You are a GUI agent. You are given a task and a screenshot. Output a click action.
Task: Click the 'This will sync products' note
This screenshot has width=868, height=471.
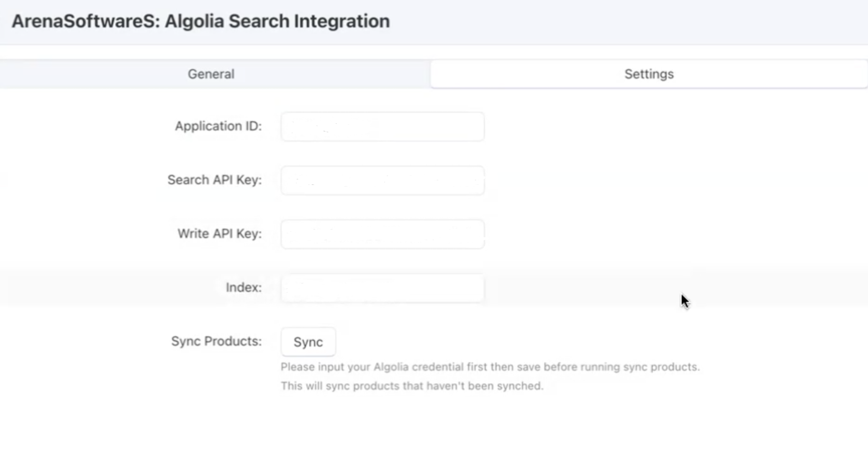[412, 386]
